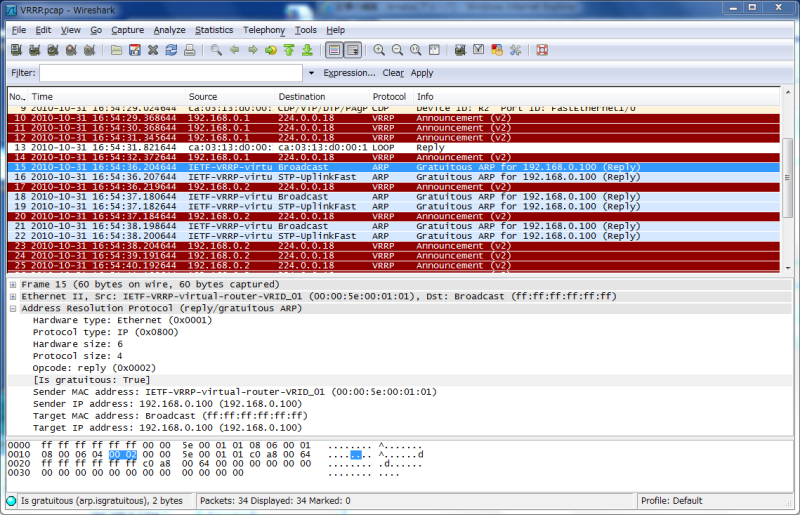
Task: Click the Reload capture file icon
Action: point(171,50)
